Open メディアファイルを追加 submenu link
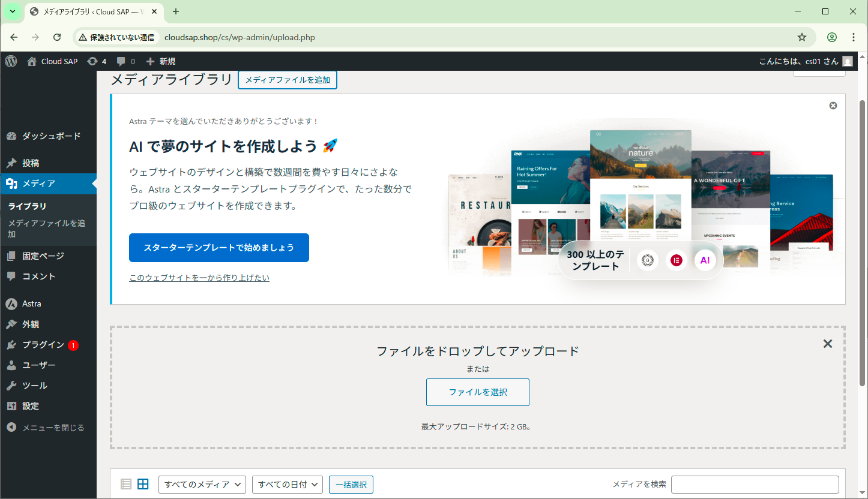Image resolution: width=868 pixels, height=499 pixels. click(47, 229)
